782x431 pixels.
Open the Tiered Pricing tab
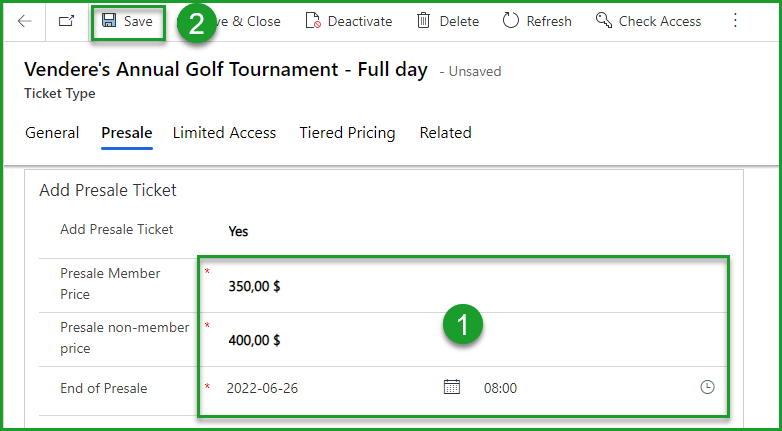pos(347,133)
